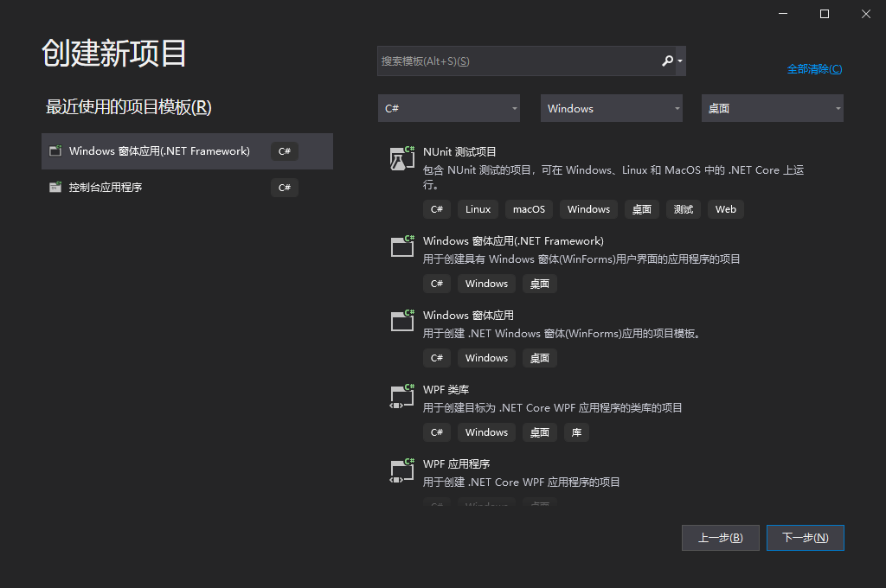Open the 桌面 project type filter dropdown

point(773,108)
